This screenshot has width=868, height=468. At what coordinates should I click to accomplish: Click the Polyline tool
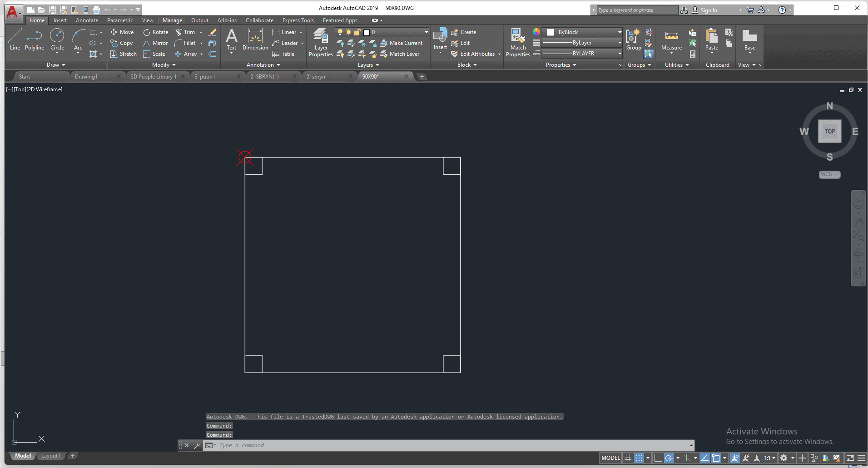(x=35, y=39)
